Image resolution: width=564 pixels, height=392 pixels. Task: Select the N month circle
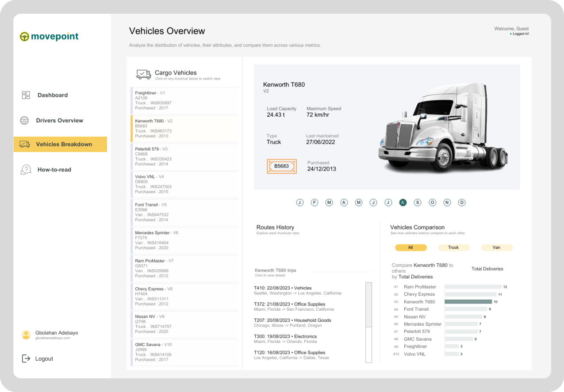click(447, 202)
